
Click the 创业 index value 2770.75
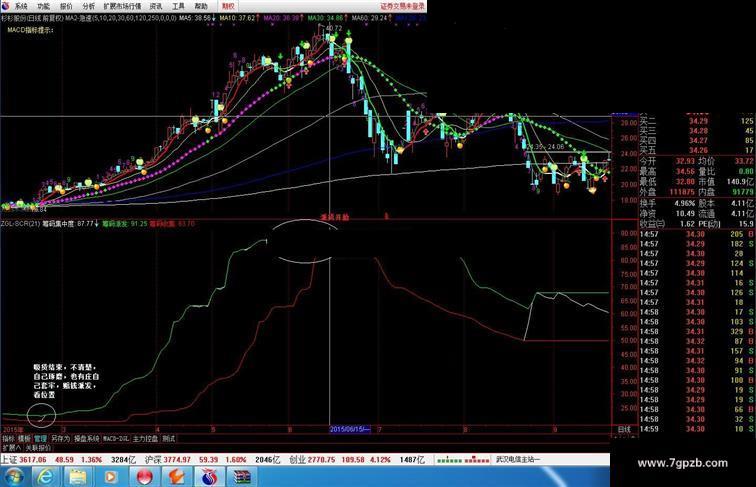coord(321,460)
